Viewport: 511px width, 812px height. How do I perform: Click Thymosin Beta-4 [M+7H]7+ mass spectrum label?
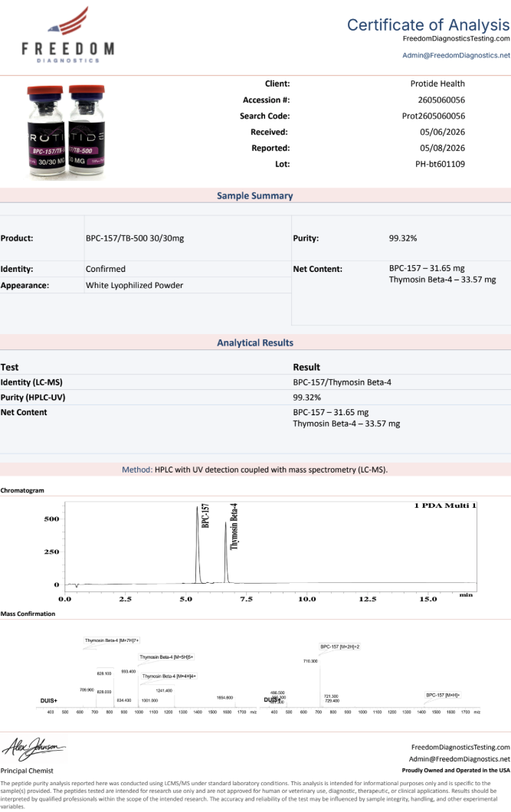point(112,640)
